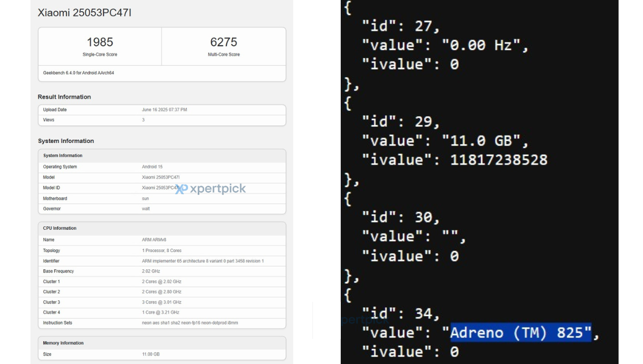Click the CPU name value "ARM ARMv8"
Viewport: 643px width, 364px height.
154,240
